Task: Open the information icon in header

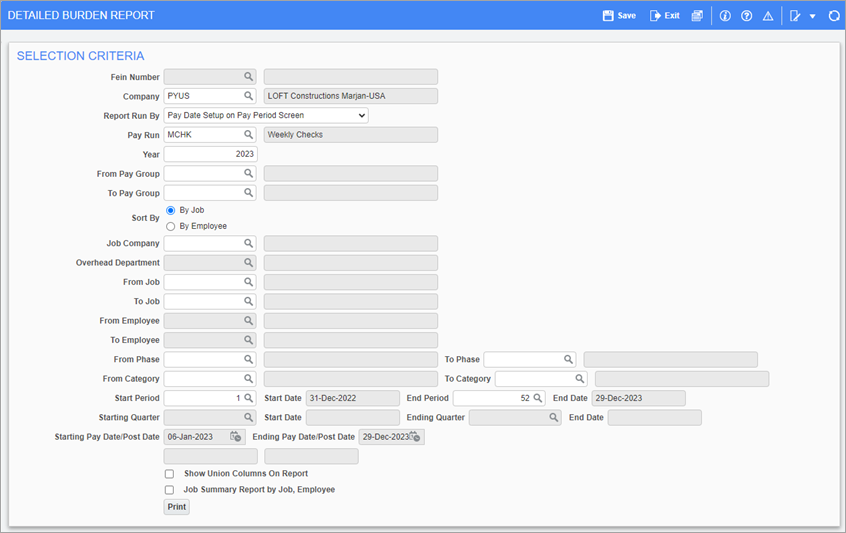Action: [725, 16]
